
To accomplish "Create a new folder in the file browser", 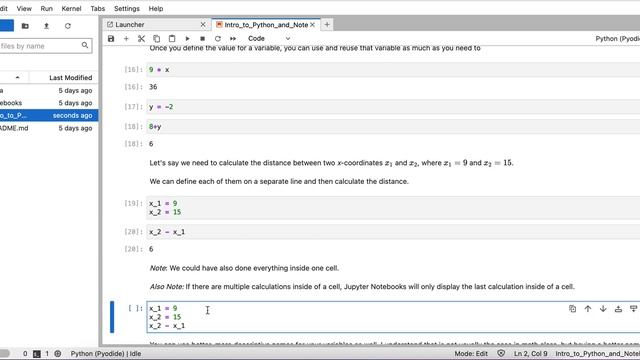I will pos(25,26).
